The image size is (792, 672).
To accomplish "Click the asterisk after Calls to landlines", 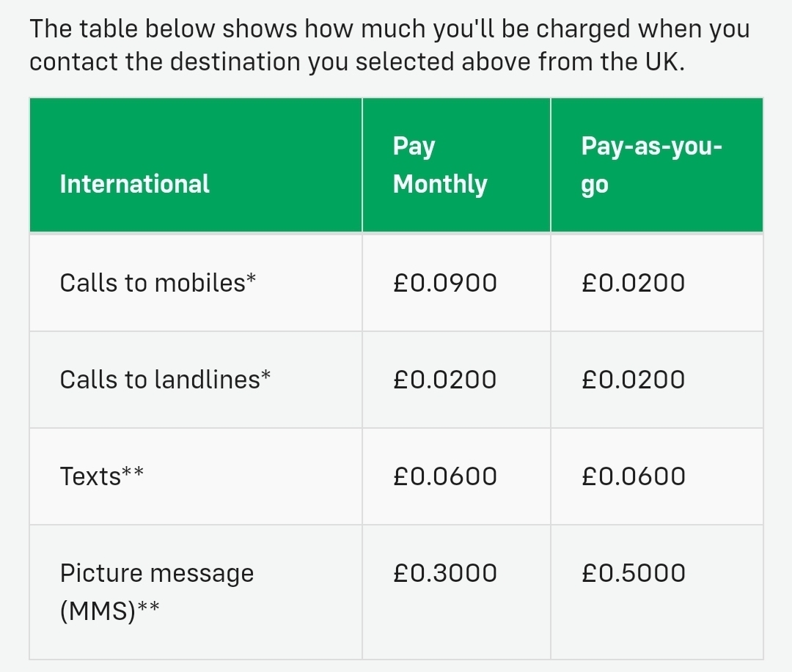I will [x=265, y=376].
